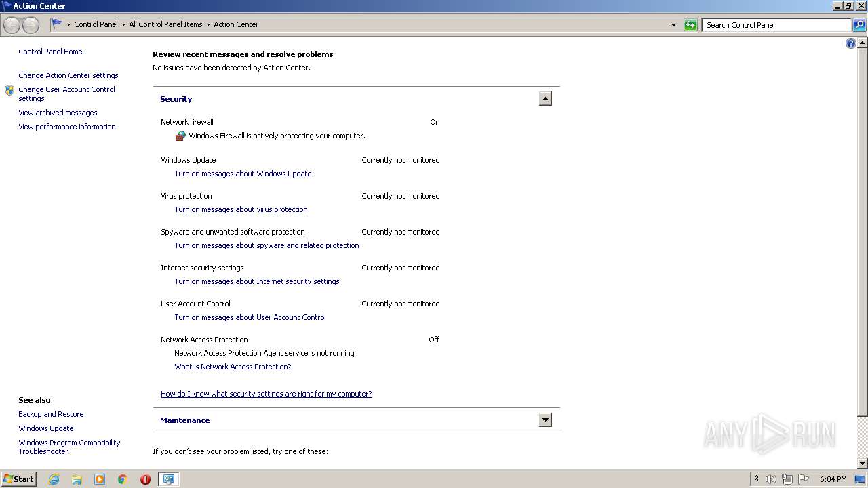
Task: Click the scrollbar down arrow
Action: coord(863,464)
